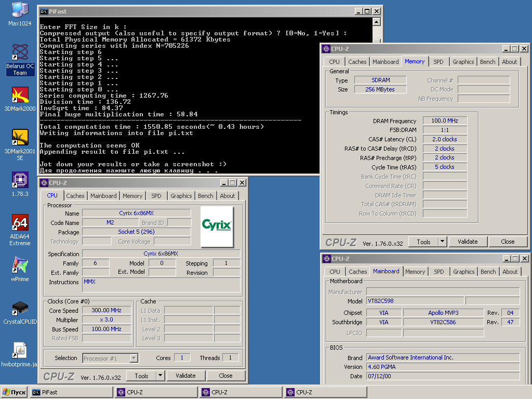
Task: Open Caches tab in CPU-Z CPU window
Action: tap(75, 196)
